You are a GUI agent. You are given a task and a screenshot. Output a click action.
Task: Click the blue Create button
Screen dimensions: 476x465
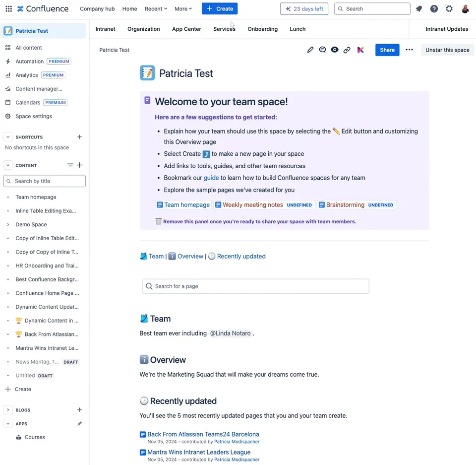click(220, 9)
